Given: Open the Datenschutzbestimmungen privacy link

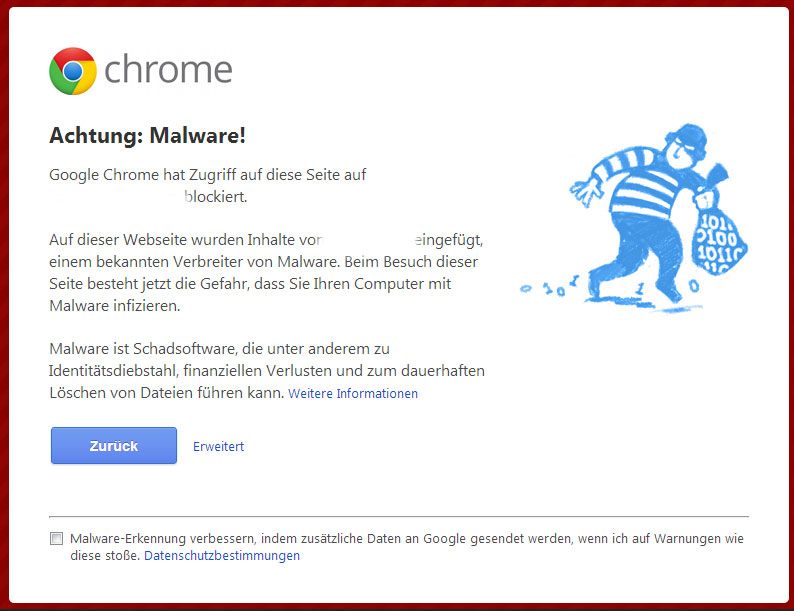Looking at the screenshot, I should (222, 556).
